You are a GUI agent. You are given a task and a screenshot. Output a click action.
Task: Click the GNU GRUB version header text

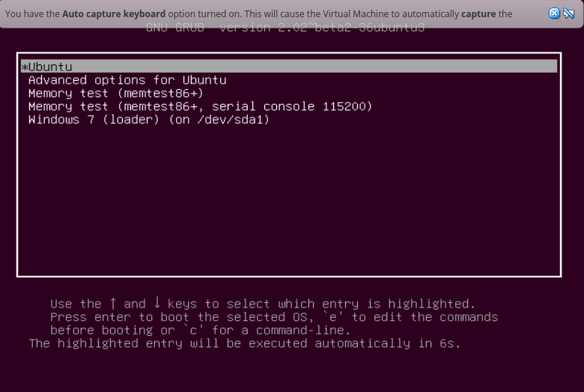click(285, 28)
